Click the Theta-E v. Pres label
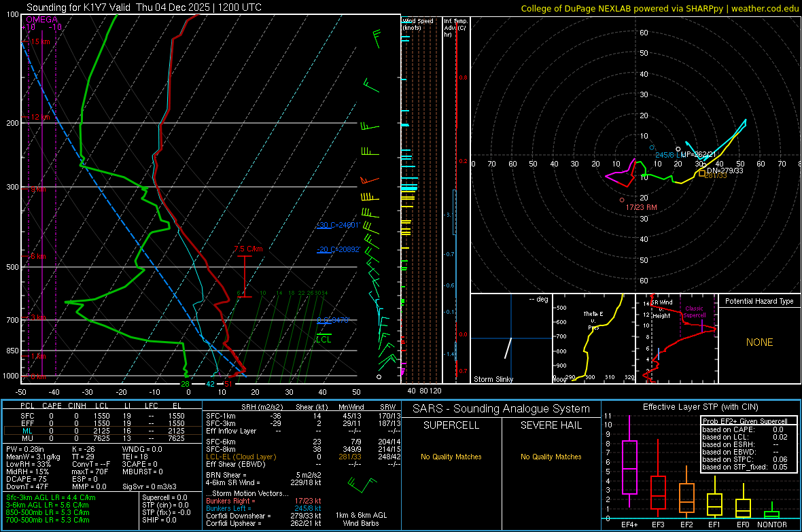The image size is (802, 532). pyautogui.click(x=593, y=321)
